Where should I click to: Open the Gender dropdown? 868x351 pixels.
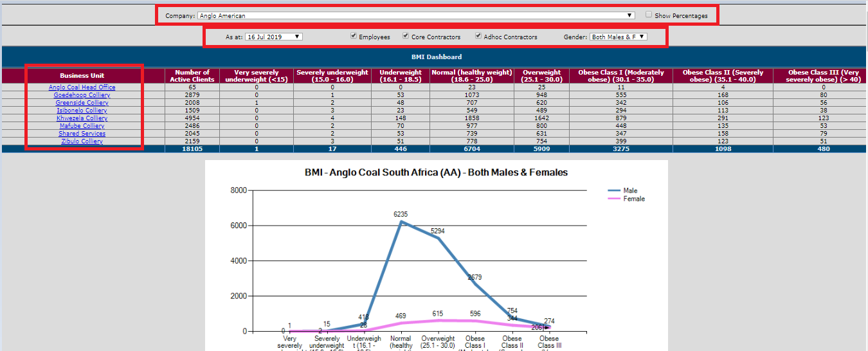click(x=618, y=37)
